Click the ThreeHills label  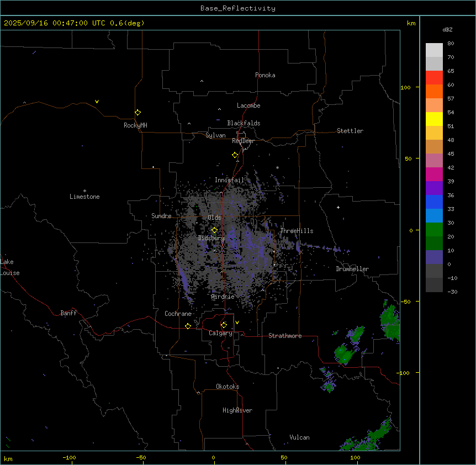(x=297, y=231)
